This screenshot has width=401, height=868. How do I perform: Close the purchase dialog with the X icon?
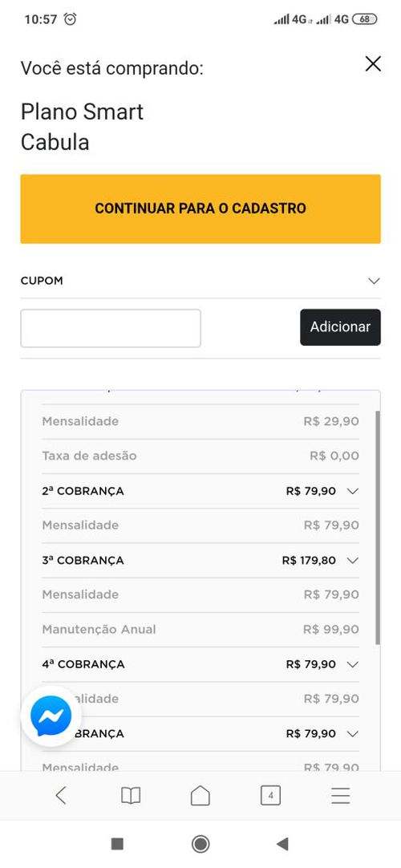(374, 64)
